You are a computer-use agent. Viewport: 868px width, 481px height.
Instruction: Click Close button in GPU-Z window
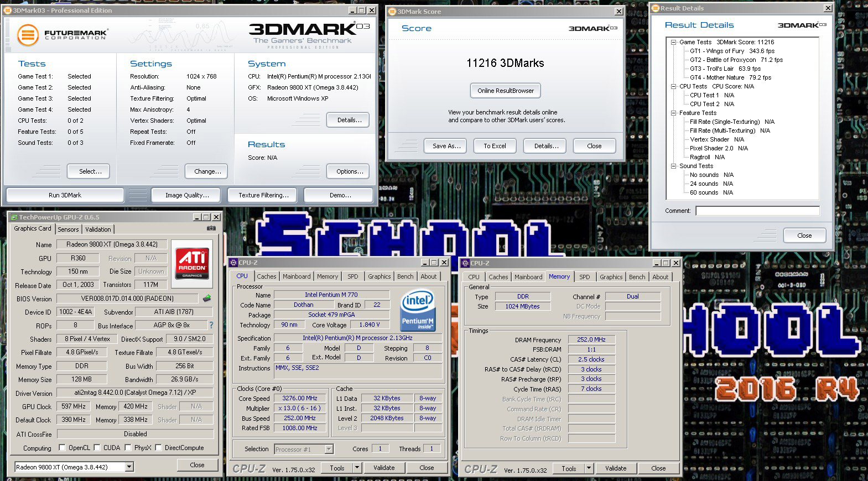[197, 465]
